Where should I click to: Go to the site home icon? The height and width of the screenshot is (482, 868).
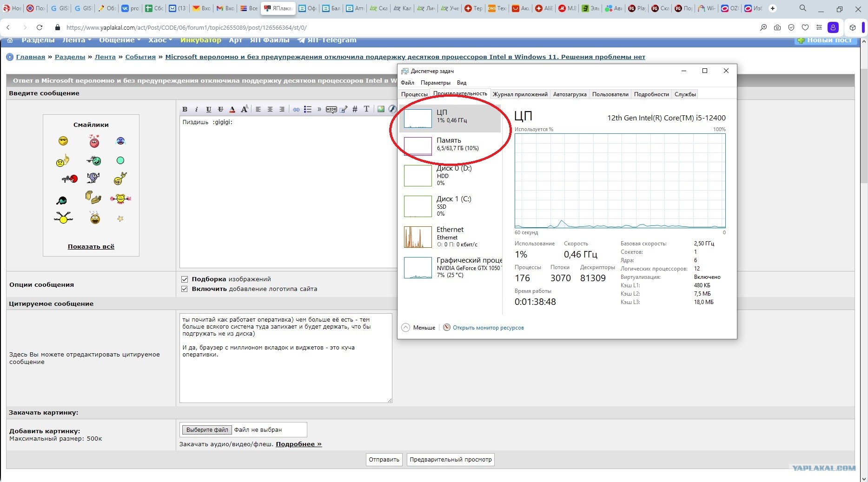(x=10, y=40)
